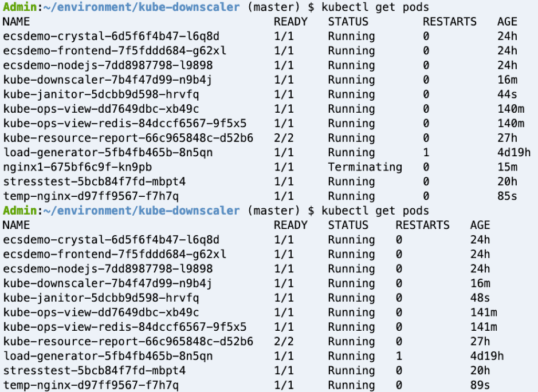
Task: Click second kubectl get pods command
Action: pyautogui.click(x=375, y=211)
